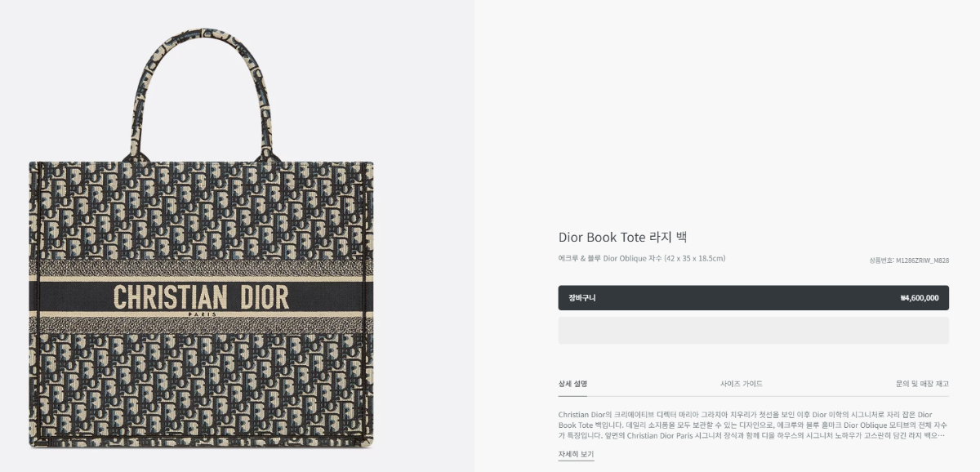Screen dimensions: 980x472
Task: Click the underline beneath the 상세 설명 tab
Action: click(x=572, y=396)
